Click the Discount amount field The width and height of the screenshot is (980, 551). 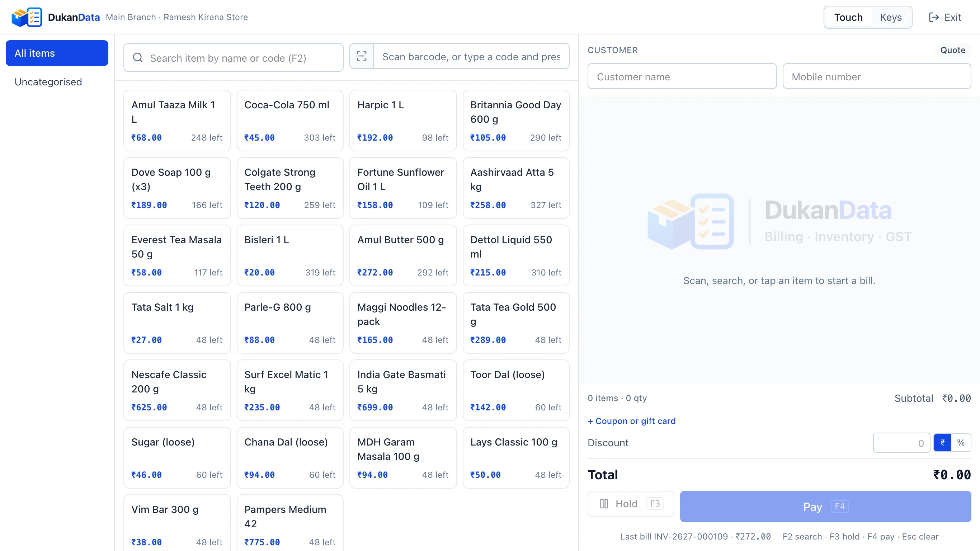pyautogui.click(x=902, y=443)
